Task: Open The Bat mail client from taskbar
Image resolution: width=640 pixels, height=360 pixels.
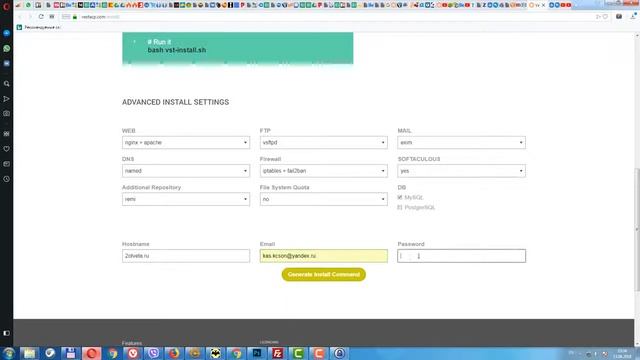Action: coord(216,353)
